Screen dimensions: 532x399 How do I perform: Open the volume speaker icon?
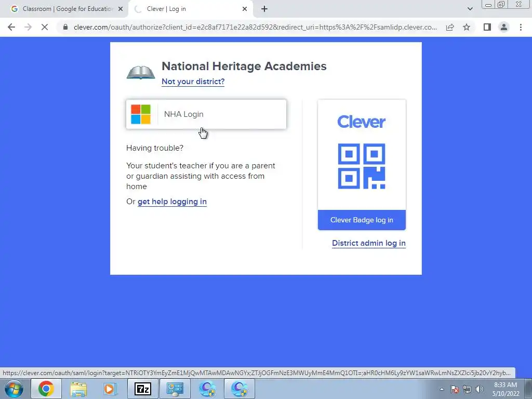(x=480, y=389)
